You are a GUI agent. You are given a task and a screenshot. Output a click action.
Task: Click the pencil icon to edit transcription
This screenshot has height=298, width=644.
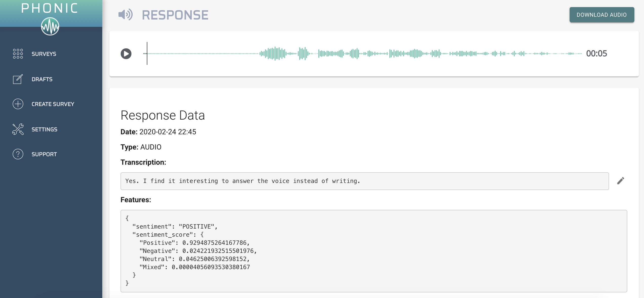621,180
